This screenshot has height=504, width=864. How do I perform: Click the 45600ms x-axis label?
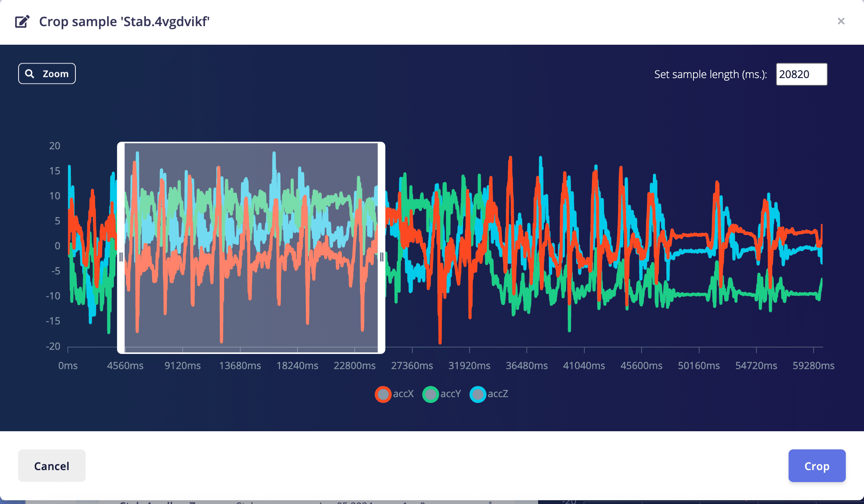(641, 366)
